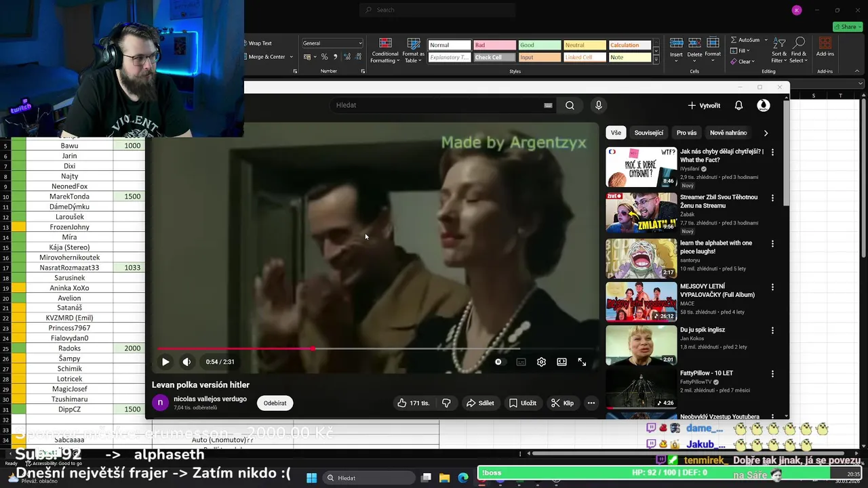Apply the Good cell style
Image resolution: width=868 pixels, height=488 pixels.
[540, 45]
